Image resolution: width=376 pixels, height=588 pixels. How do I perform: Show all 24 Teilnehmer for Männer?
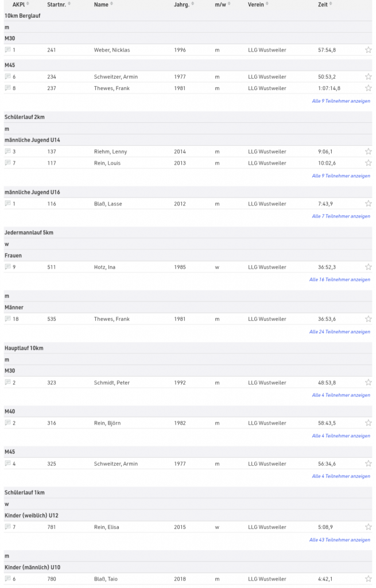pos(339,332)
